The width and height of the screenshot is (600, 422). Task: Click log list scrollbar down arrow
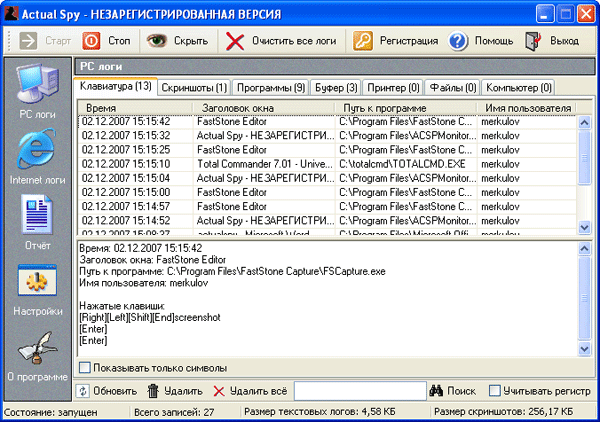click(584, 227)
